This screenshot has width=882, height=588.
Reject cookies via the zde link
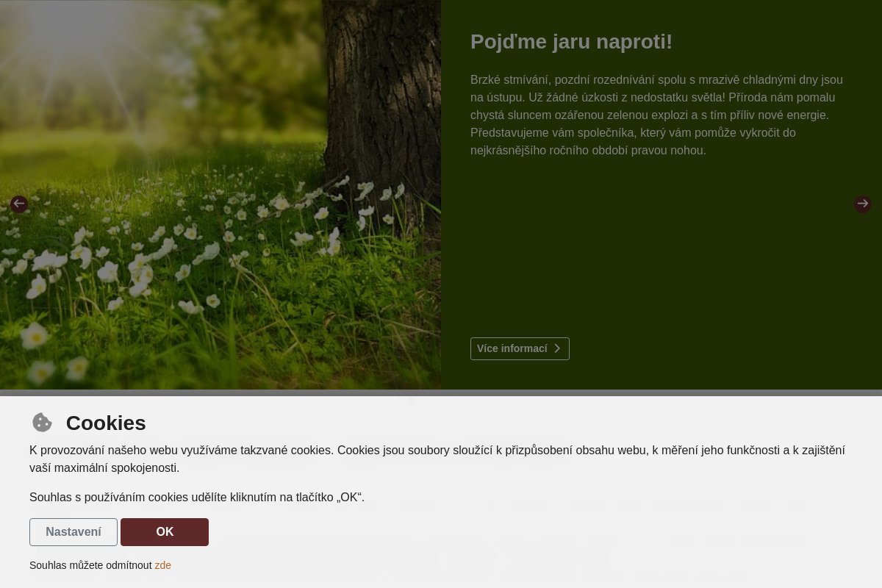(162, 565)
